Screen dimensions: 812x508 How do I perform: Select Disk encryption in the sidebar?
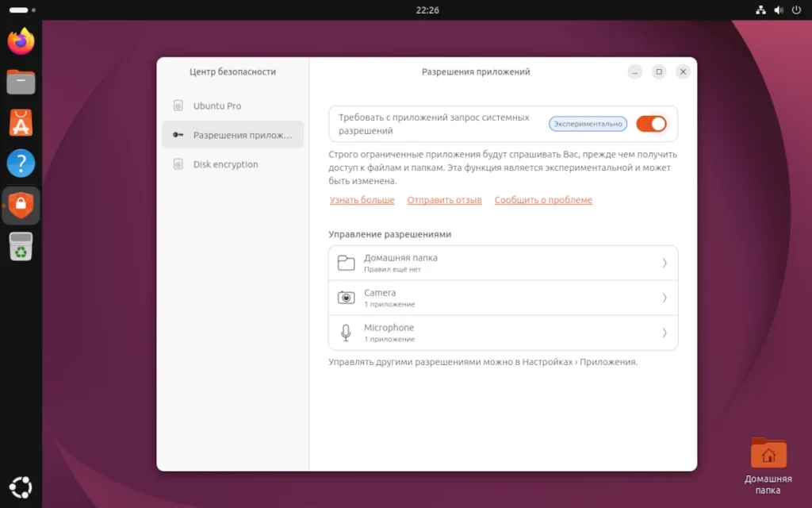232,164
